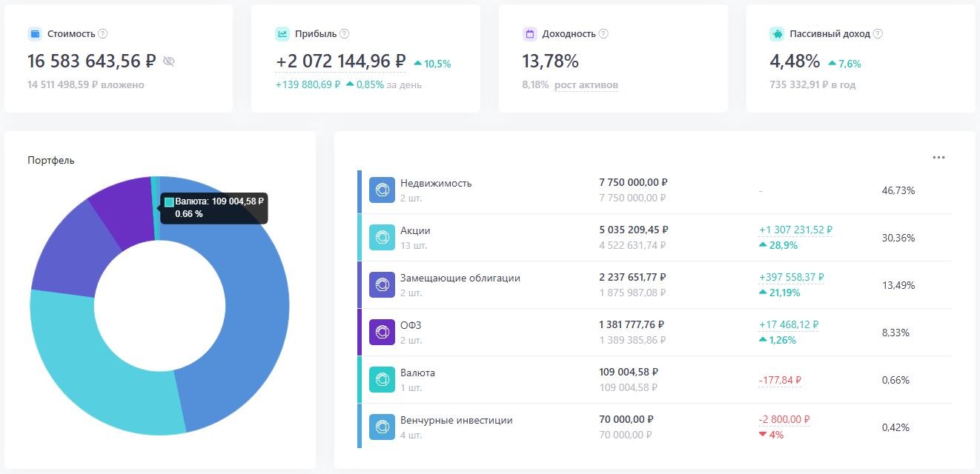Click the 13,78% Доходность value
The image size is (980, 474).
tap(551, 61)
